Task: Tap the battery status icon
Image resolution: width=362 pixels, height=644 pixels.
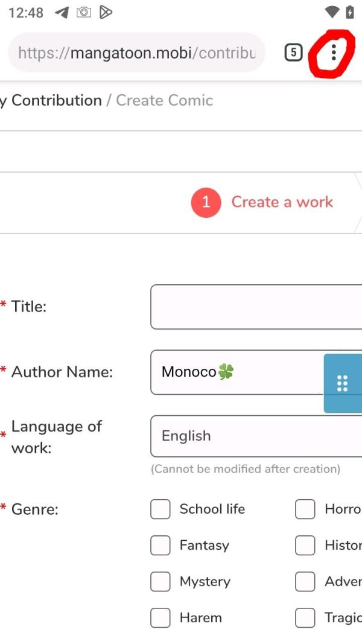Action: [350, 12]
